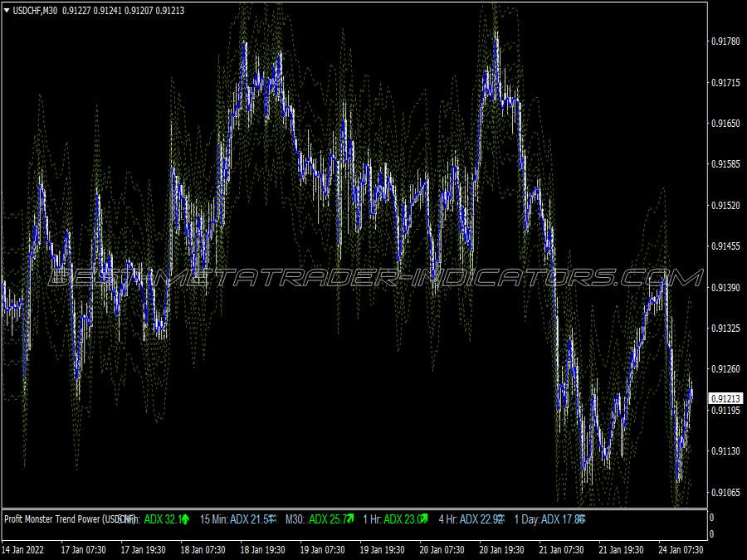The width and height of the screenshot is (747, 560).
Task: Click the 0.91520 price scale label
Action: 725,205
